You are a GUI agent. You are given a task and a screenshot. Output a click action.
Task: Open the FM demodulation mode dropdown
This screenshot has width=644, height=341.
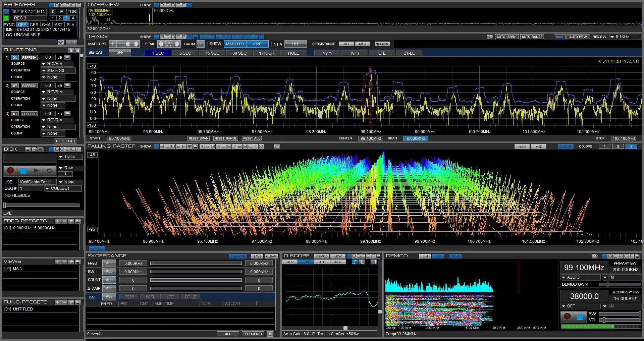click(621, 277)
